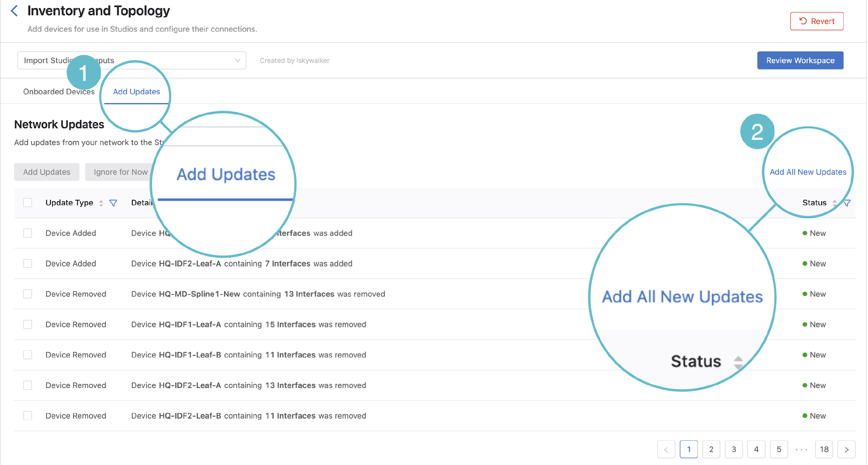The image size is (868, 465).
Task: Click the pagination ellipsis to jump pages
Action: [801, 449]
